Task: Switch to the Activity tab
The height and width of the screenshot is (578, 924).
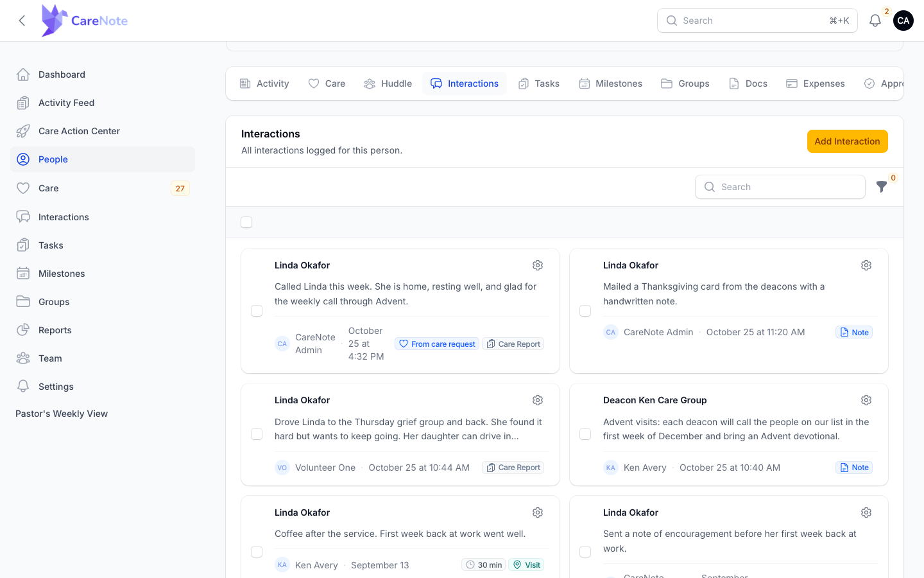Action: coord(264,83)
